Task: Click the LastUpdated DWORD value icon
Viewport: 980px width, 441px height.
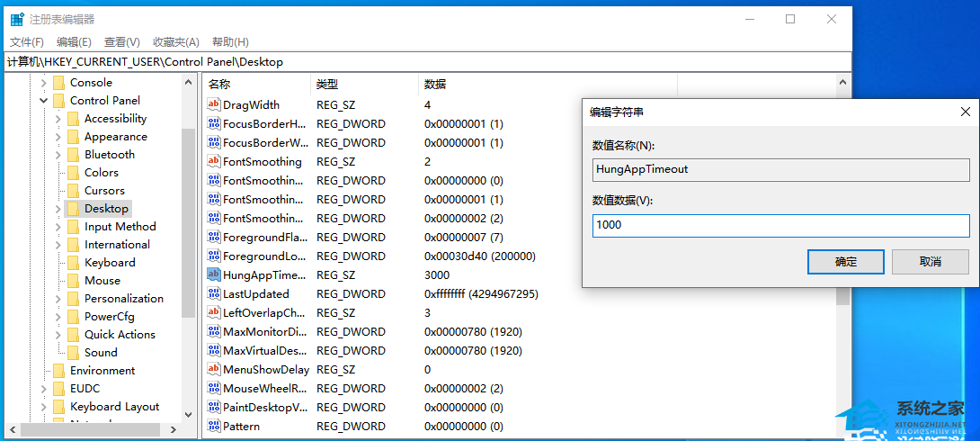Action: 214,294
